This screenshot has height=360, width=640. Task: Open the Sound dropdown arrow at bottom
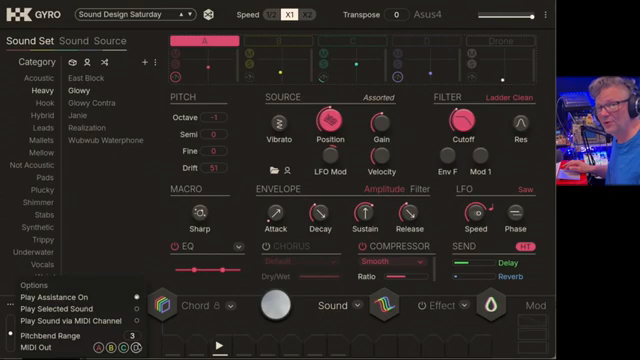(x=357, y=305)
